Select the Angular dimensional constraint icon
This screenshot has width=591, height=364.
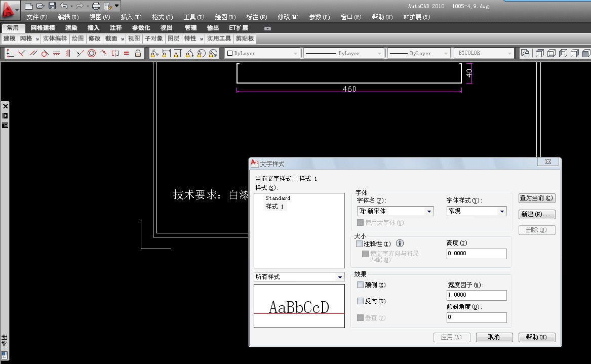(189, 54)
